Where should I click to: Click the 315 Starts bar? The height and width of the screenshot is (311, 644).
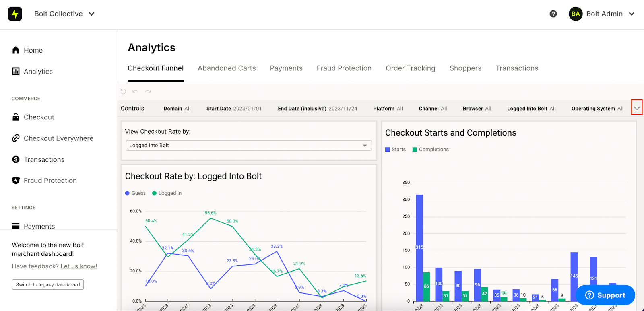coord(419,248)
